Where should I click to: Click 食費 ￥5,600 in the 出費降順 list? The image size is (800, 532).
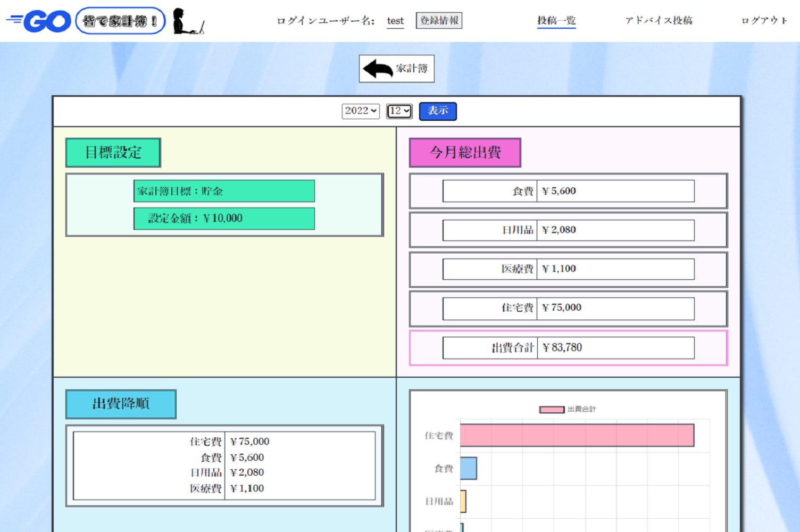point(232,458)
